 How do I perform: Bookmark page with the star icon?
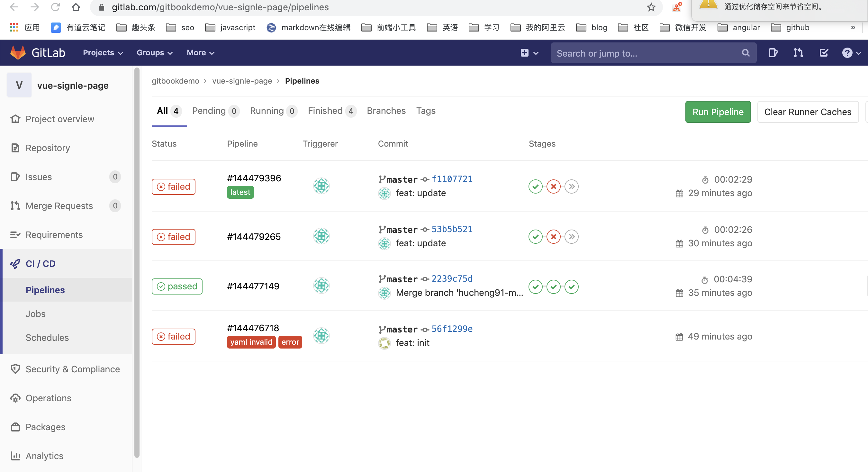click(651, 7)
